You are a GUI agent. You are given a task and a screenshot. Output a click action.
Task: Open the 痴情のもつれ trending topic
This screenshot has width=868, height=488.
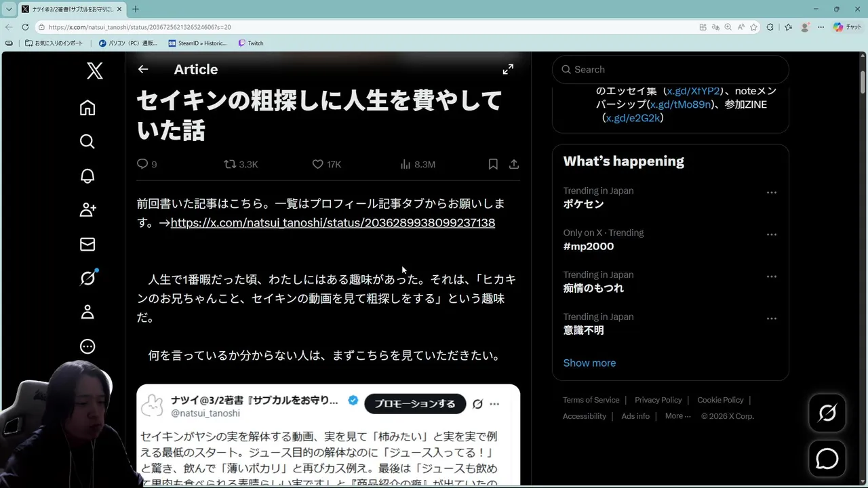[593, 288]
